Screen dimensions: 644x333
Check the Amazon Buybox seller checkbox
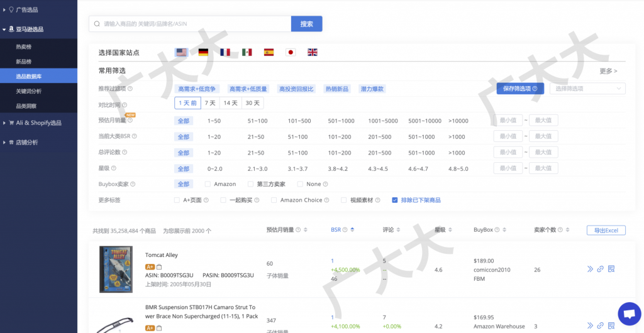(x=208, y=184)
